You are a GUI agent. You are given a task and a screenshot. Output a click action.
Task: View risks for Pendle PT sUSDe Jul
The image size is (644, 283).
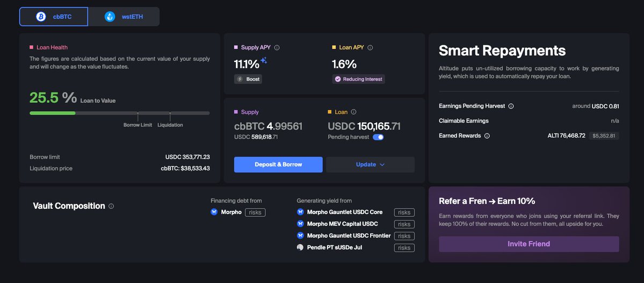(x=404, y=247)
